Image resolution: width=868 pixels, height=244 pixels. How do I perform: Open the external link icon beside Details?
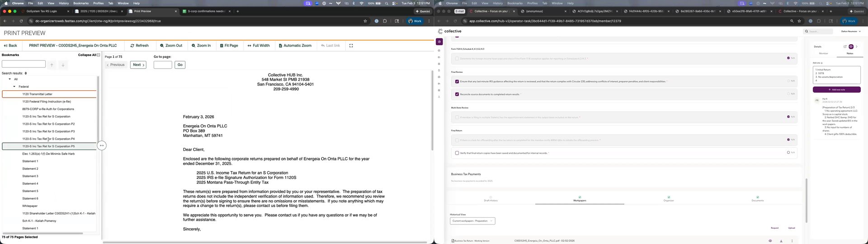click(844, 47)
